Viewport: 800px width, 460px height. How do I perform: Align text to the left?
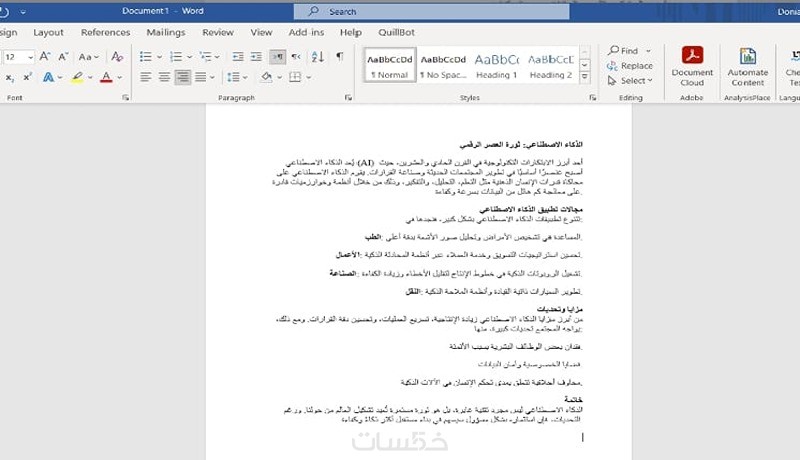click(145, 78)
